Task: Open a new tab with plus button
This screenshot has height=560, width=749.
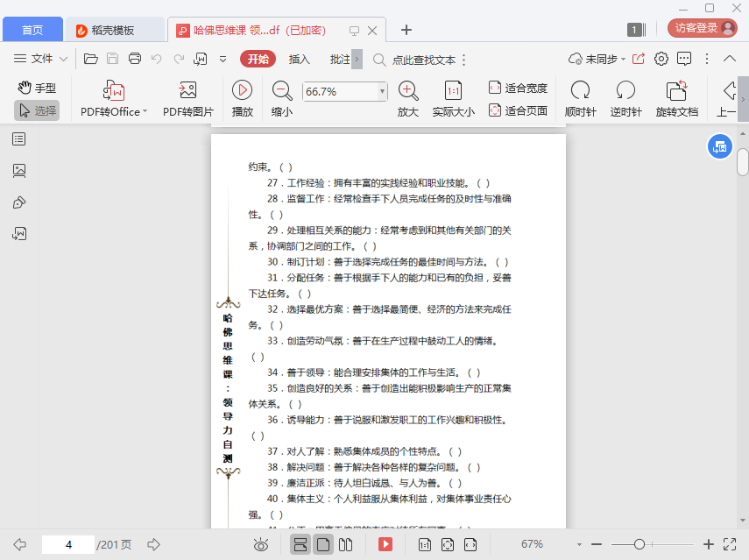Action: [406, 30]
